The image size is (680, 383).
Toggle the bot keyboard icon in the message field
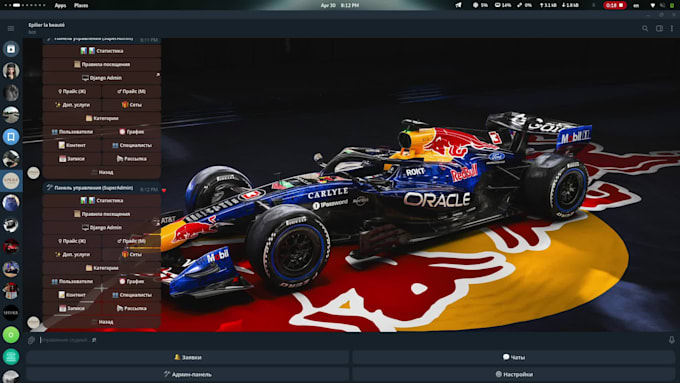94,340
